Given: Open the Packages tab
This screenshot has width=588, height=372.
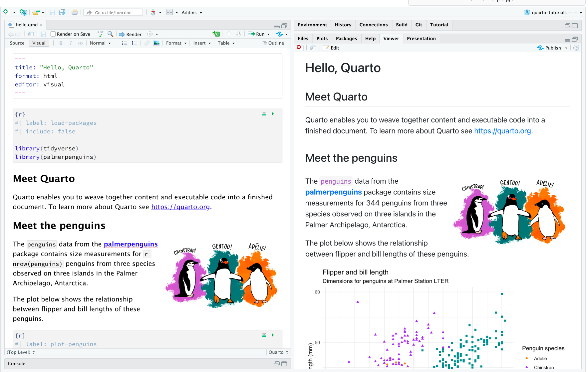Looking at the screenshot, I should point(346,39).
